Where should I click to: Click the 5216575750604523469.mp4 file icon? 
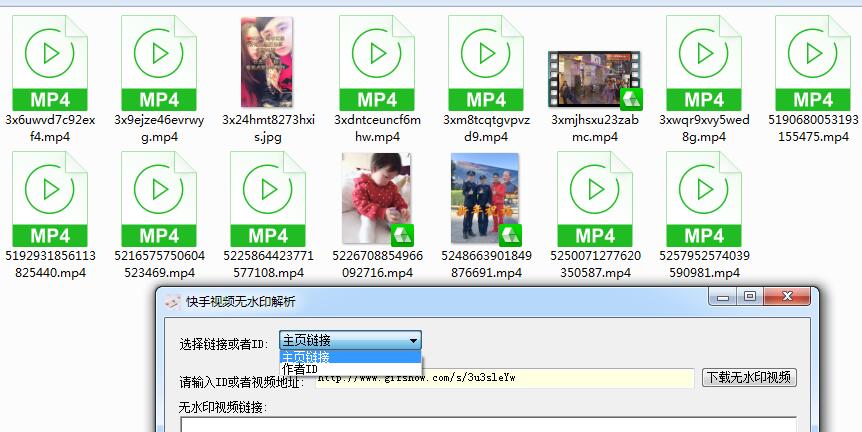[159, 199]
